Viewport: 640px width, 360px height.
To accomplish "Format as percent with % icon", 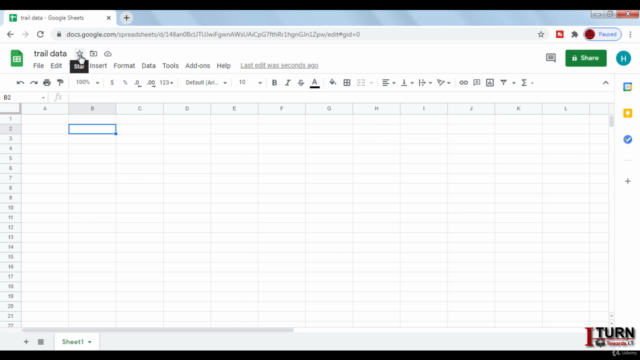I will pos(125,83).
